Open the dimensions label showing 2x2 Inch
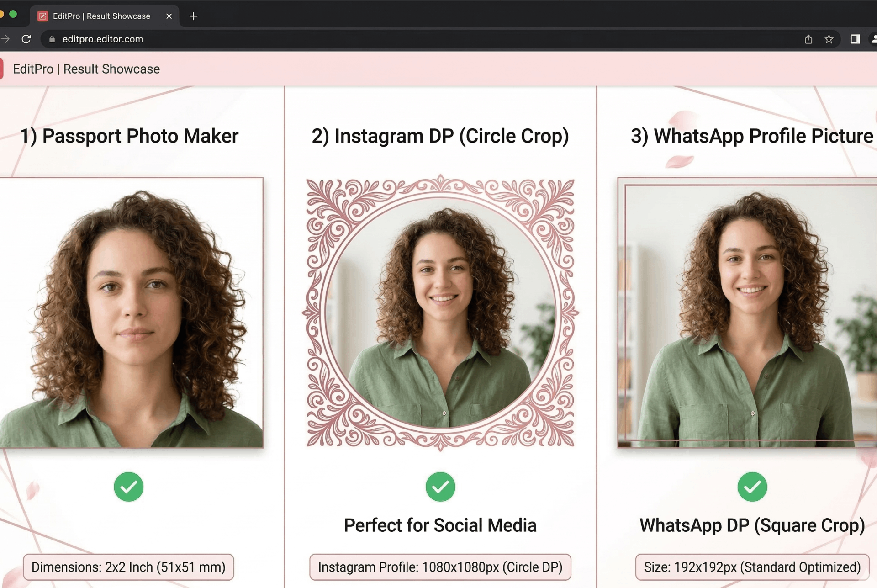877x588 pixels. click(129, 567)
